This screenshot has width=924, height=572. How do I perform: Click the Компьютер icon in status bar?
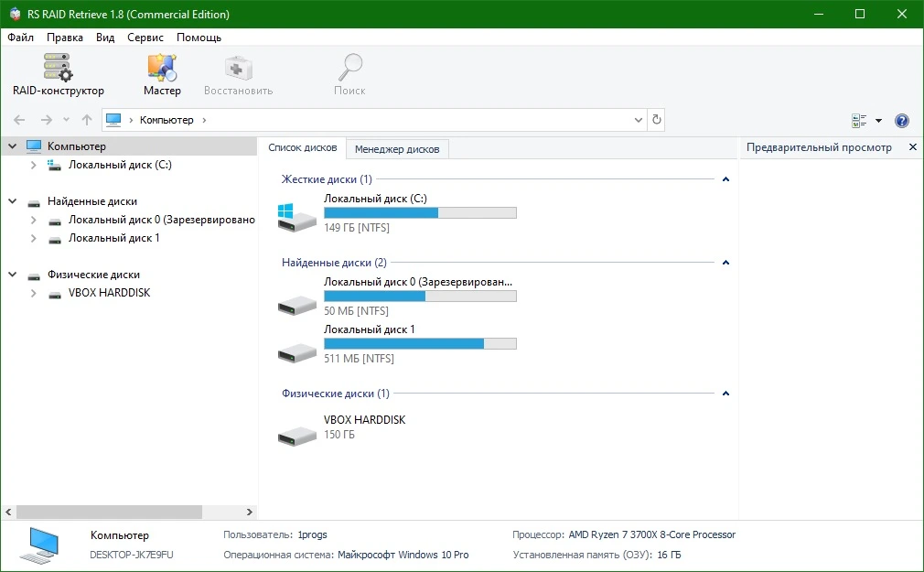tap(39, 545)
